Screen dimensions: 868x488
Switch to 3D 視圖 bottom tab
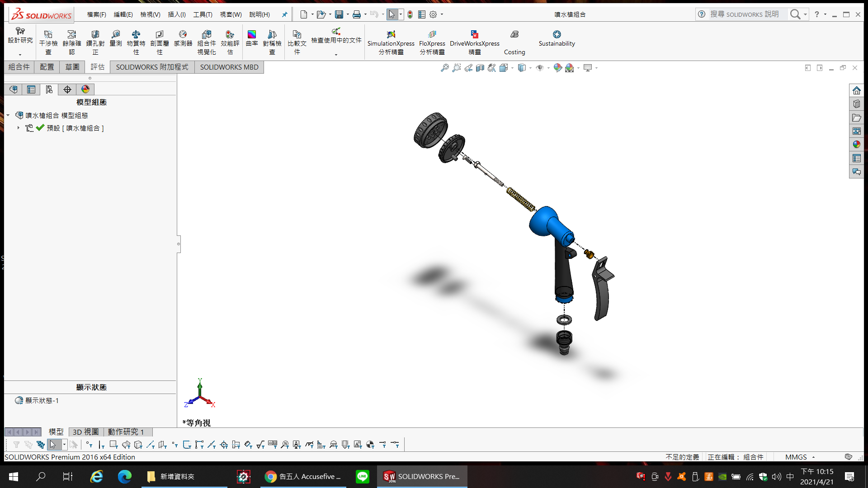[86, 432]
